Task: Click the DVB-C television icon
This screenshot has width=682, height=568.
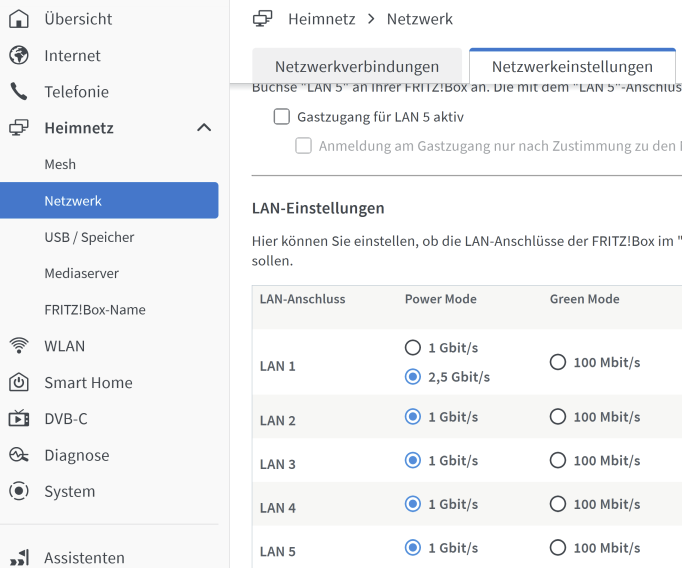Action: 18,419
